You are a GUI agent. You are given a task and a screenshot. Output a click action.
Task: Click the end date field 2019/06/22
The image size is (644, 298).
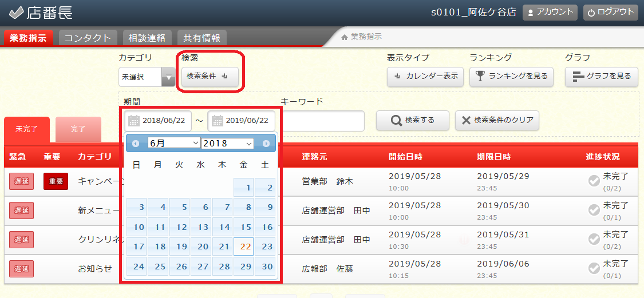pyautogui.click(x=241, y=121)
